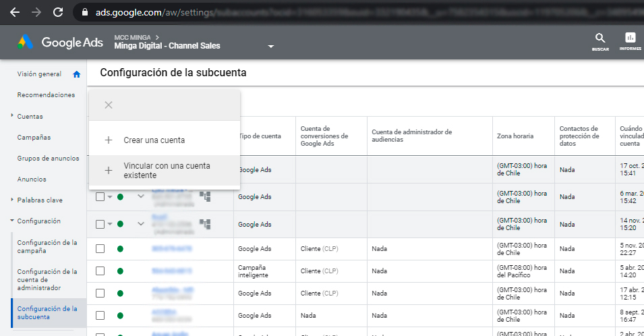
Task: Click the green status dot in the 22:27 row
Action: (120, 249)
